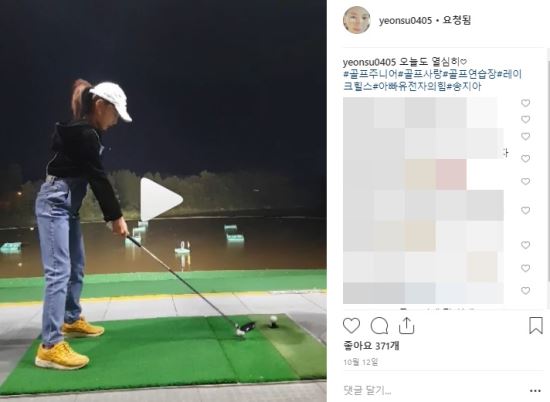Click the 요청됨 follow-requested button
The width and height of the screenshot is (550, 402).
pos(456,20)
